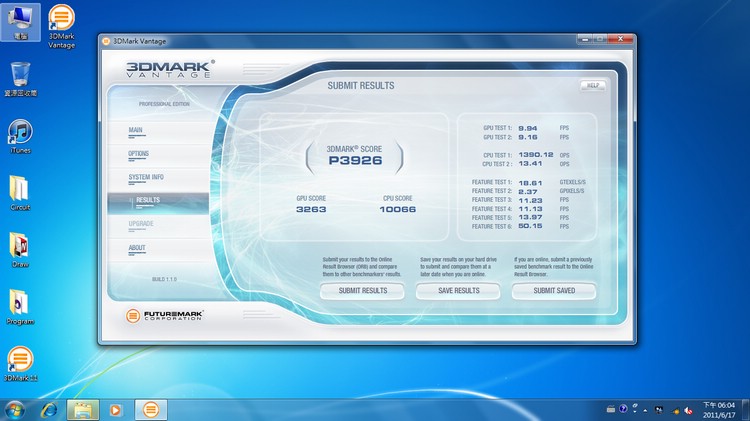The image size is (750, 421).
Task: Click Feature Test 1 value 18.61
Action: 530,183
